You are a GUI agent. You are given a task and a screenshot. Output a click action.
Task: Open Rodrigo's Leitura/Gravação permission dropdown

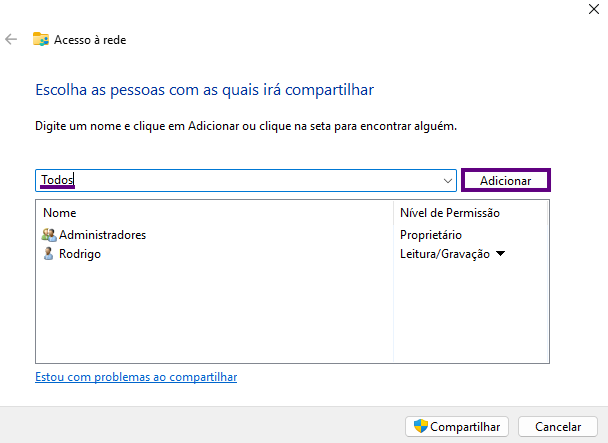click(500, 254)
